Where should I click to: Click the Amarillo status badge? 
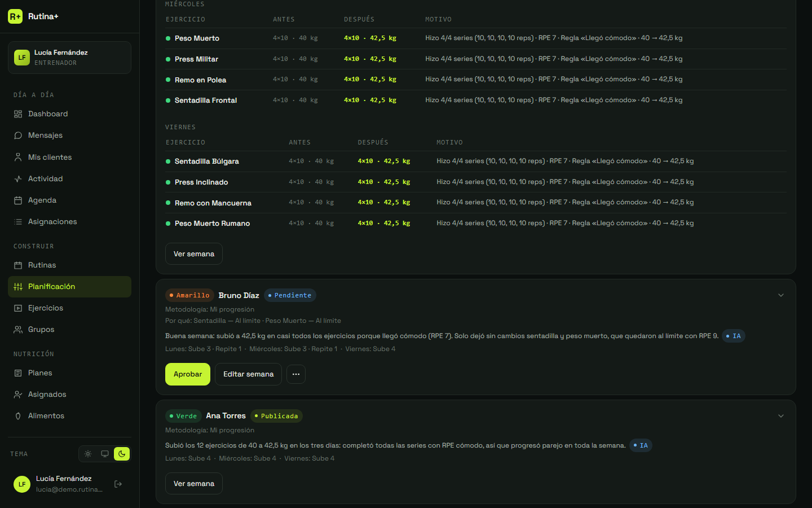click(189, 295)
